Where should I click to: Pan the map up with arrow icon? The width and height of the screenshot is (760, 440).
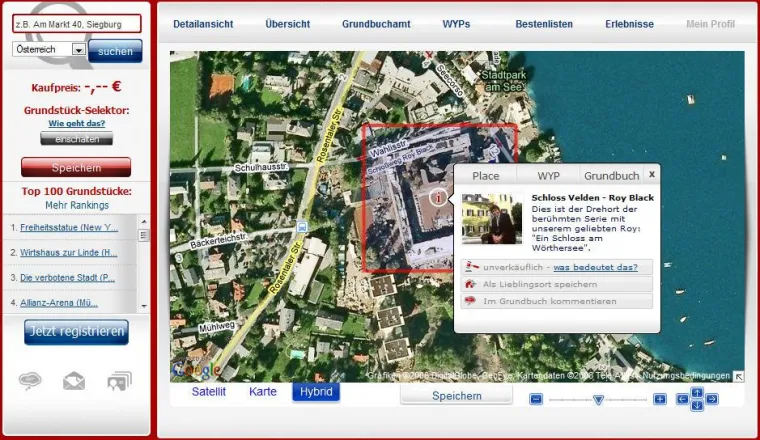point(697,393)
